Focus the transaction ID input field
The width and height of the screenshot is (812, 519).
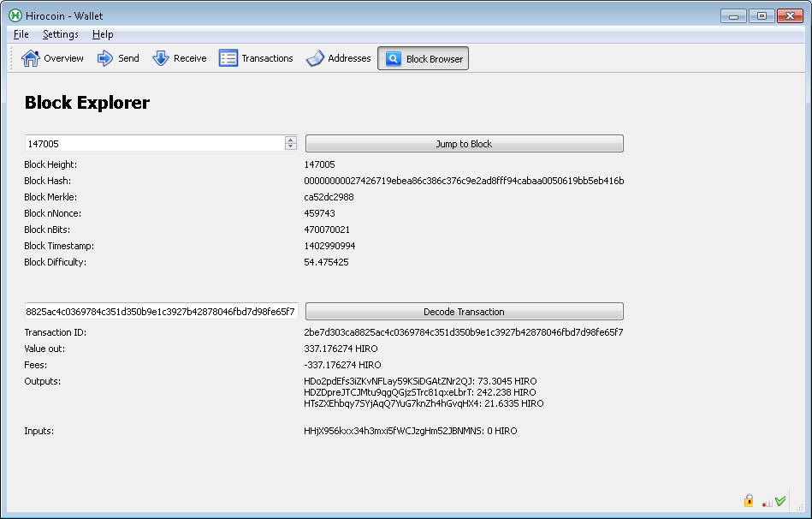[161, 312]
